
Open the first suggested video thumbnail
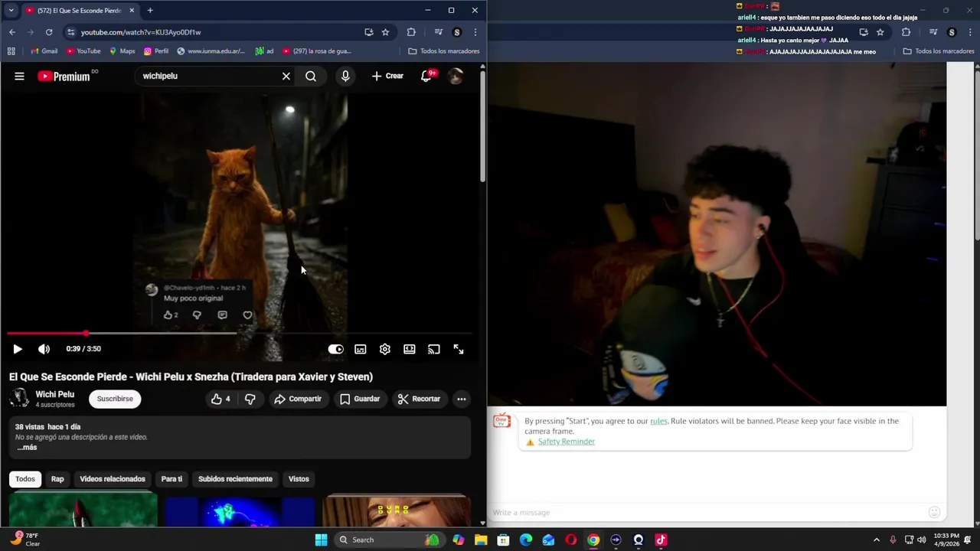coord(83,510)
